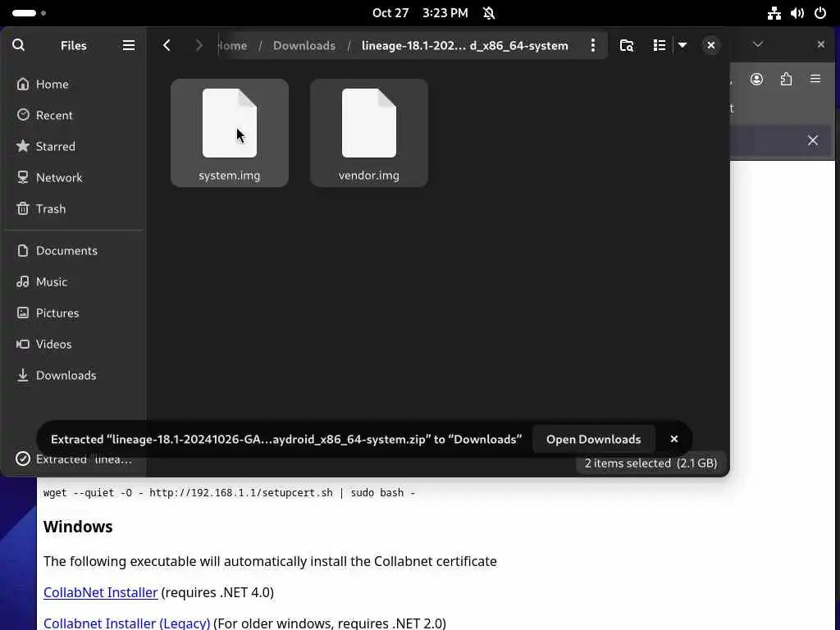Open the Activities overview pill
Viewport: 840px width, 630px height.
29,13
